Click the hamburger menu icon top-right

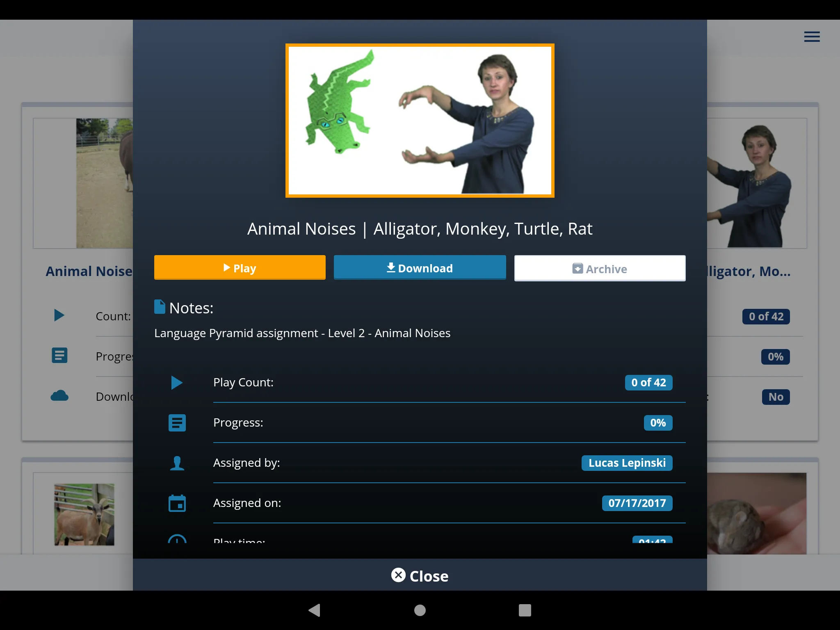(812, 37)
